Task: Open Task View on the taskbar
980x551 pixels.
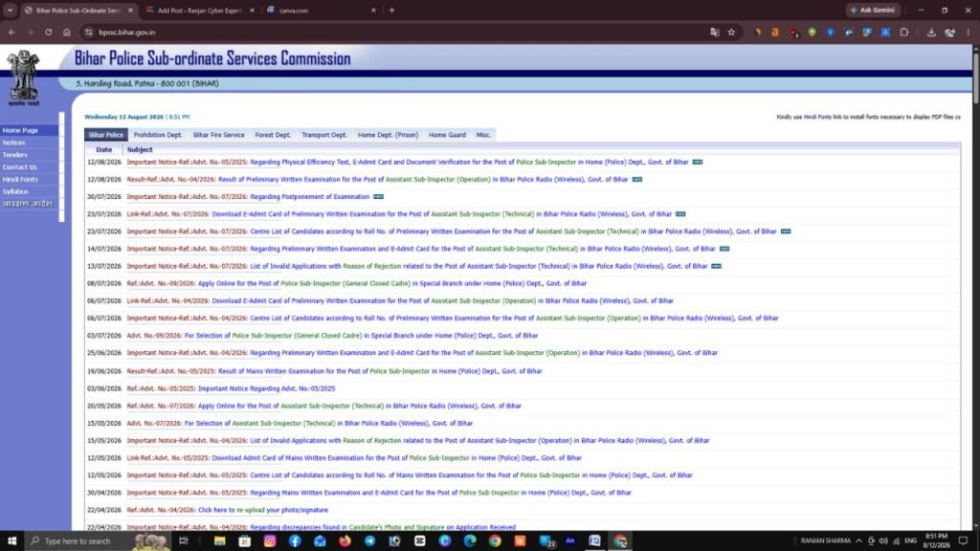Action: [183, 540]
